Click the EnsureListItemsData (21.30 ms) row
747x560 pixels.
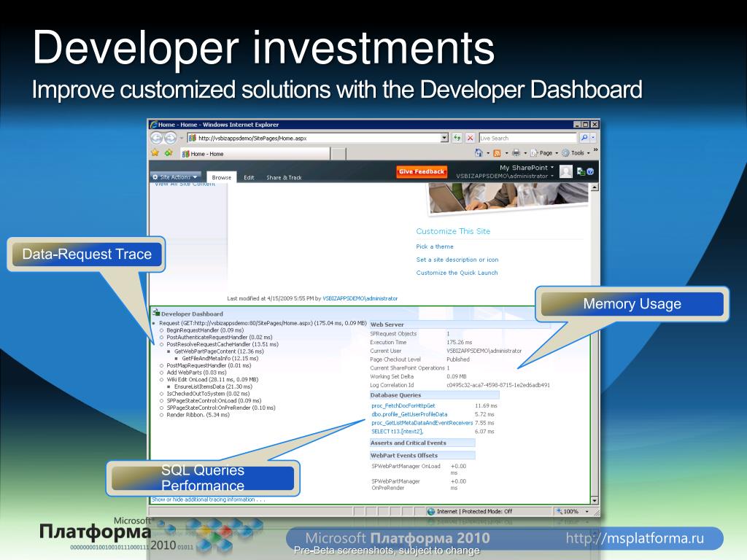coord(213,386)
